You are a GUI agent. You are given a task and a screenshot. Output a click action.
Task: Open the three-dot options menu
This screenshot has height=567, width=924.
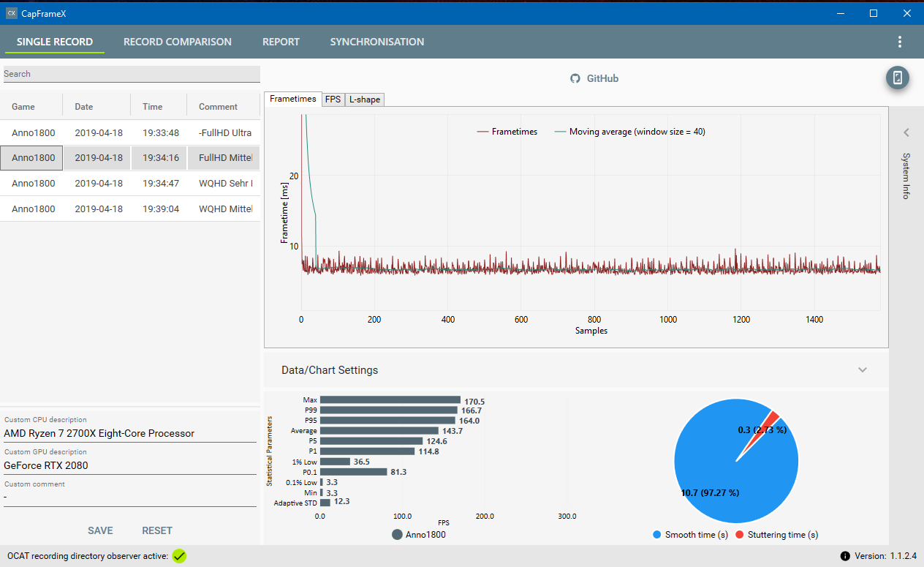click(x=900, y=42)
